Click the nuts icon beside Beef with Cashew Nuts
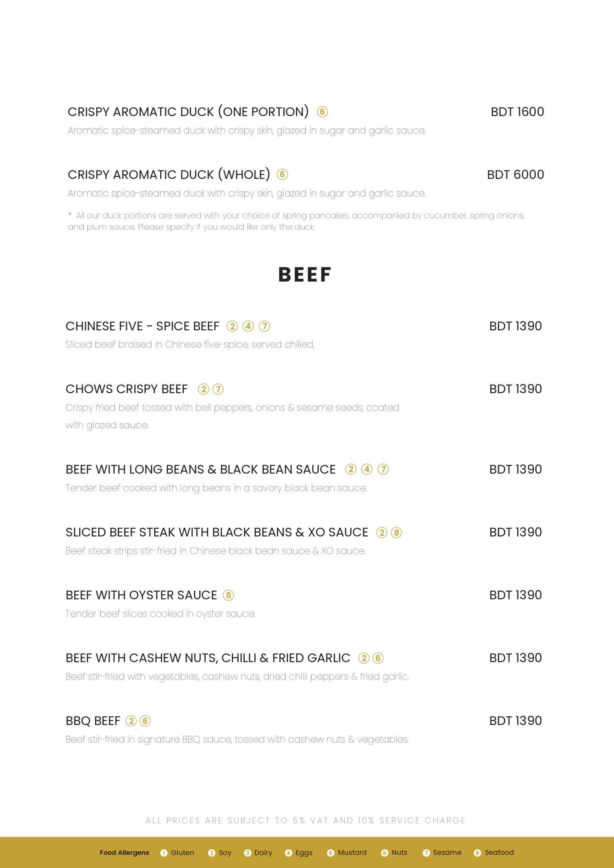Image resolution: width=614 pixels, height=868 pixels. (x=378, y=658)
